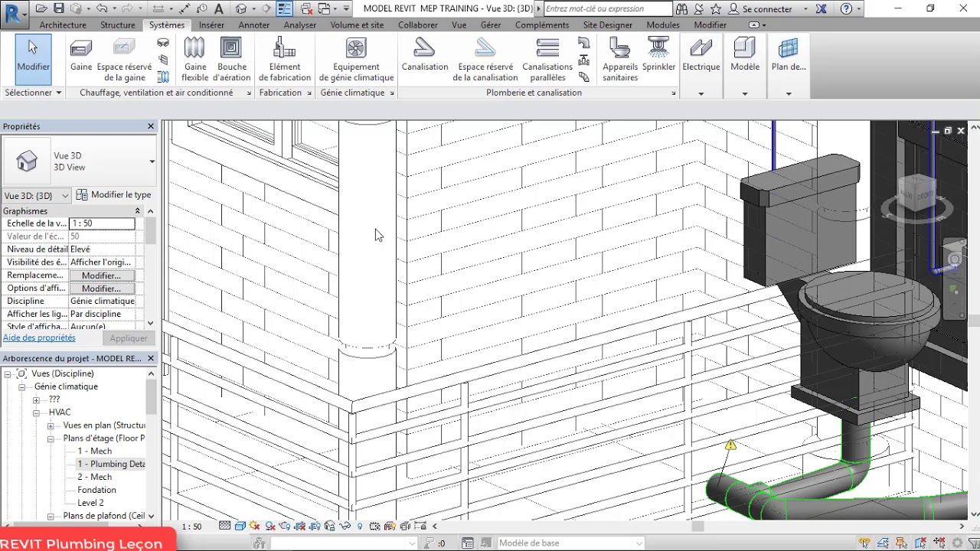Open the Architecture ribbon tab

pyautogui.click(x=63, y=25)
